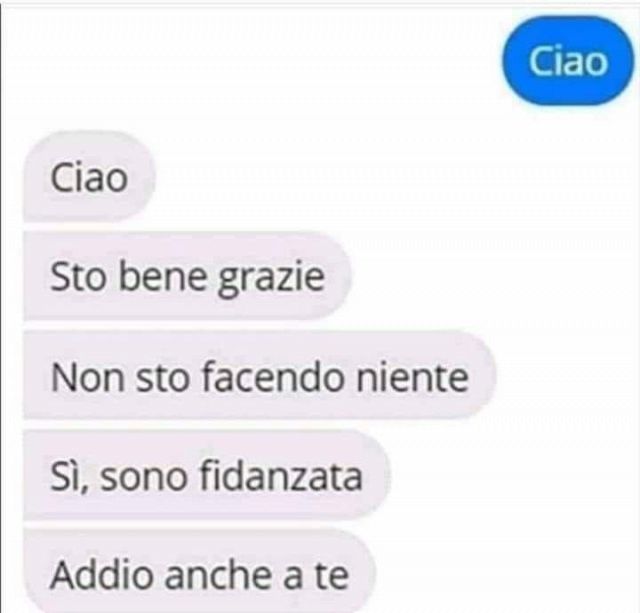Click the word "bene" in the reply
This screenshot has width=640, height=613.
[x=162, y=277]
